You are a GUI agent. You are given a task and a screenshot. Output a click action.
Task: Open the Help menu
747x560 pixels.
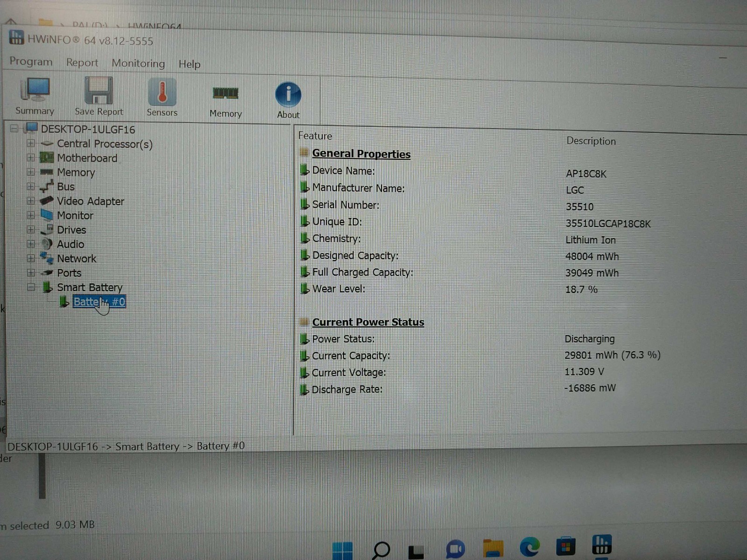coord(189,64)
